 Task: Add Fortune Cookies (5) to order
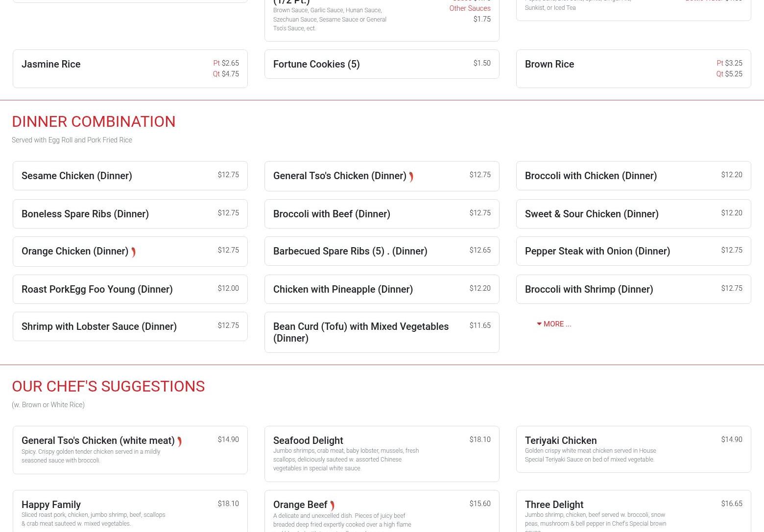pyautogui.click(x=316, y=64)
